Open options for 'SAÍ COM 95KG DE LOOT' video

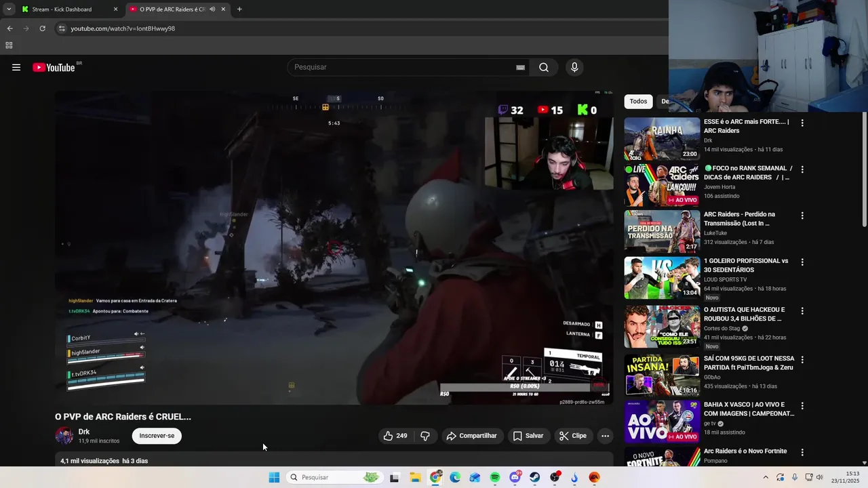coord(802,360)
